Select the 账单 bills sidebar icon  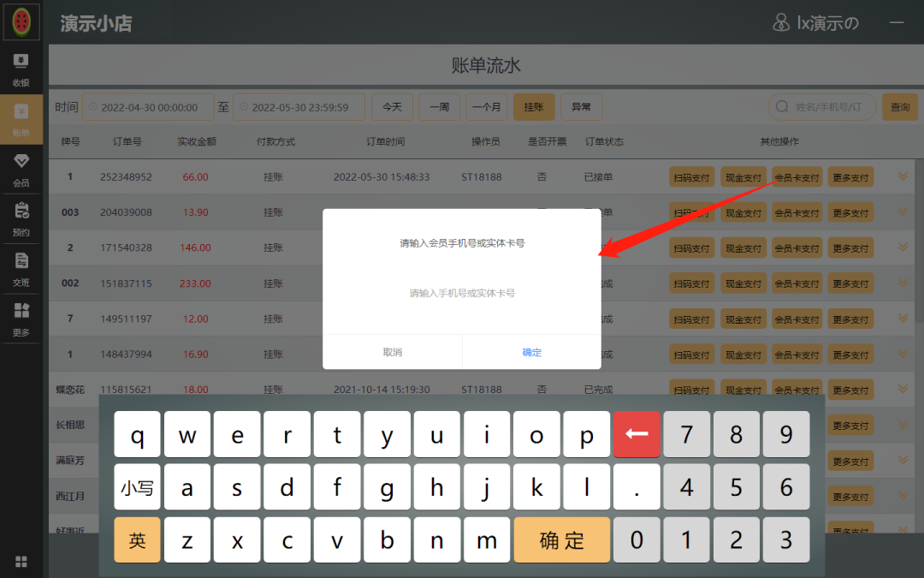pos(21,120)
